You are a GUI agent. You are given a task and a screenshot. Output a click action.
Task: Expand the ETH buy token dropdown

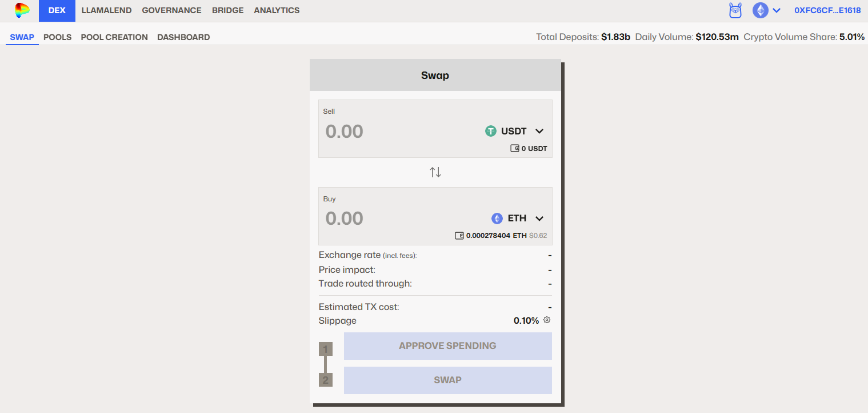click(x=539, y=219)
